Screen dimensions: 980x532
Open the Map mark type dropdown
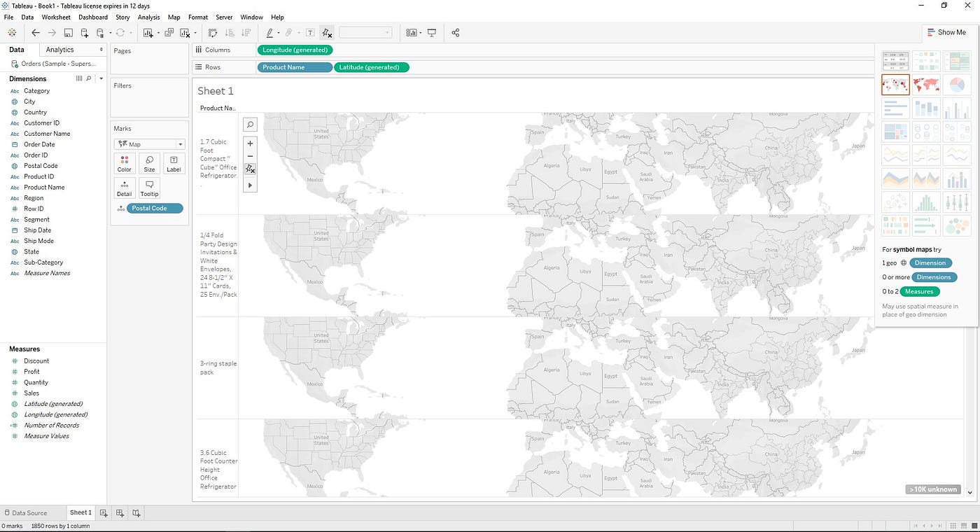pos(150,144)
